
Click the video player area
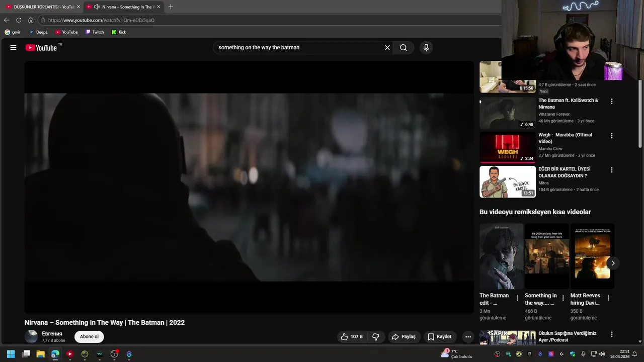(x=249, y=187)
